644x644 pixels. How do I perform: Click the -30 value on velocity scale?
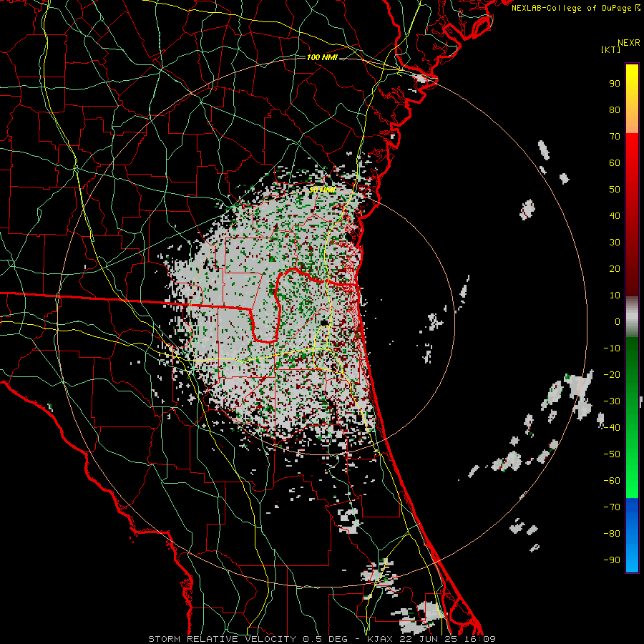[x=612, y=401]
